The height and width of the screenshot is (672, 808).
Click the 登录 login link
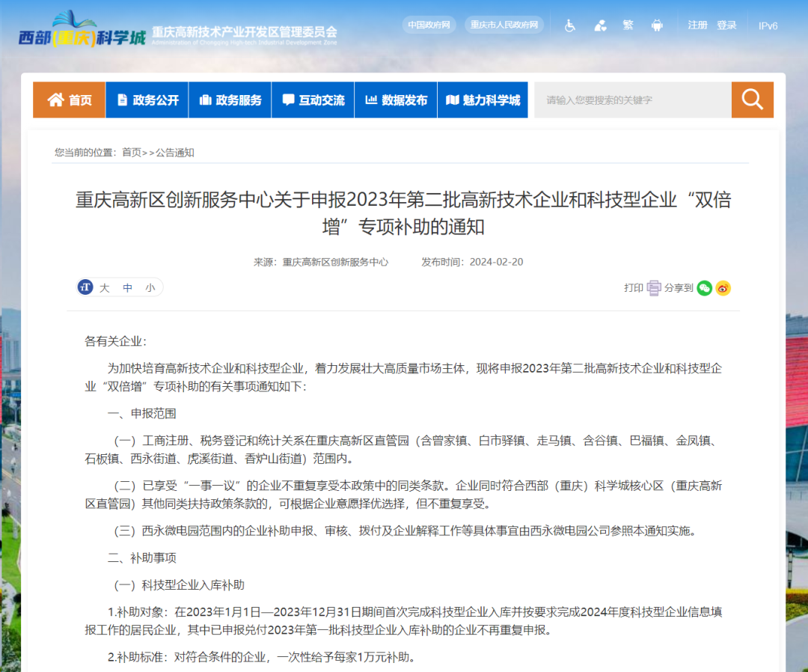[x=726, y=25]
